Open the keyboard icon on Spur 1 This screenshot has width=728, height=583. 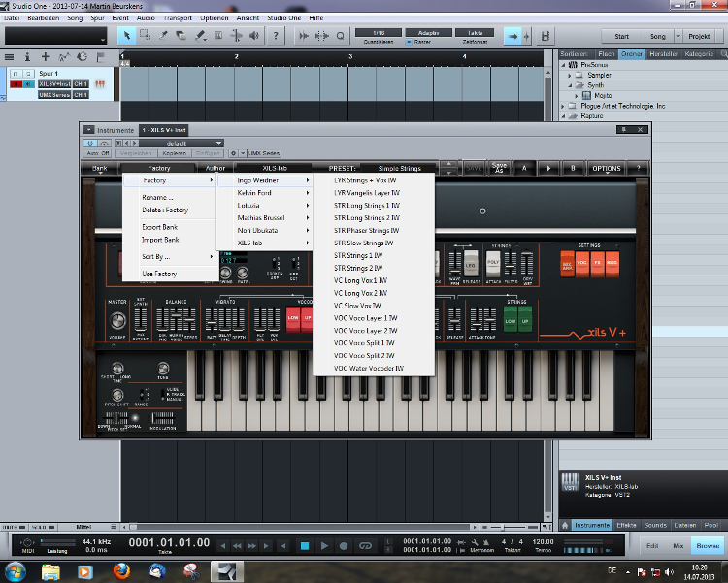(100, 84)
